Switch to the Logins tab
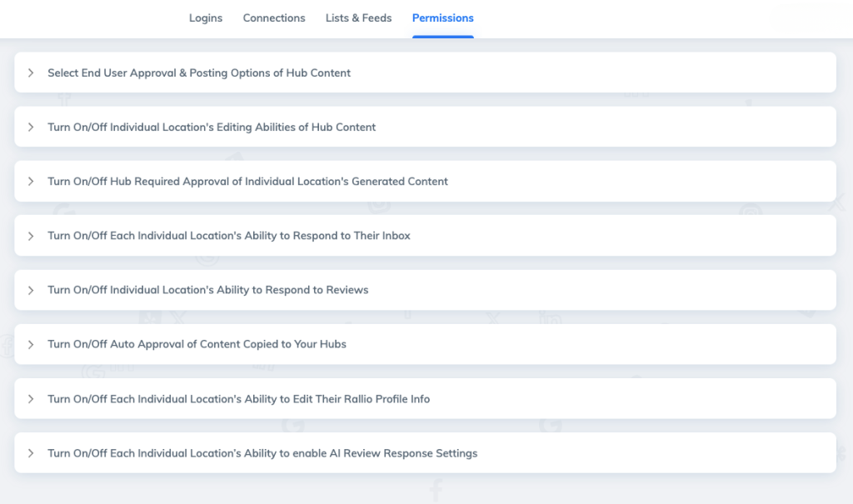 point(205,17)
